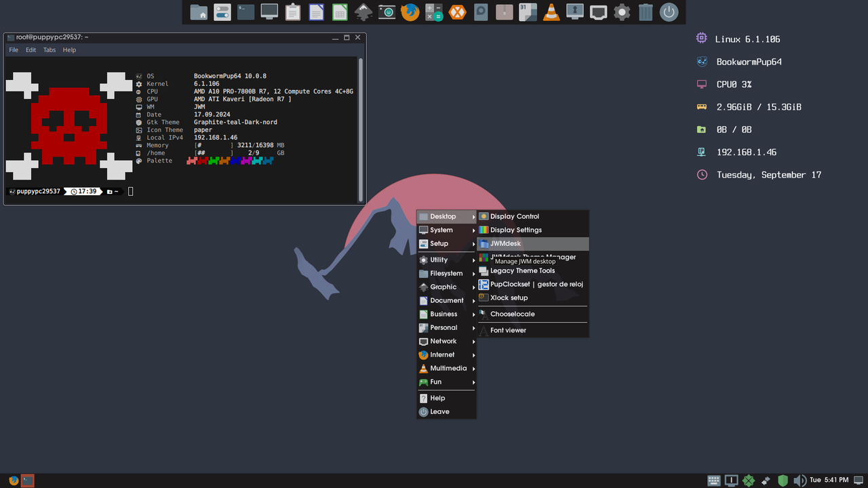The image size is (868, 488).
Task: Click the power shutdown icon in the dock
Action: point(669,12)
